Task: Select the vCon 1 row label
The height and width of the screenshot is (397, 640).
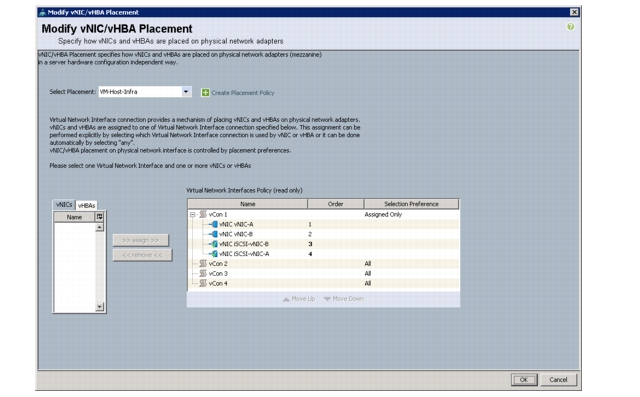Action: [218, 214]
